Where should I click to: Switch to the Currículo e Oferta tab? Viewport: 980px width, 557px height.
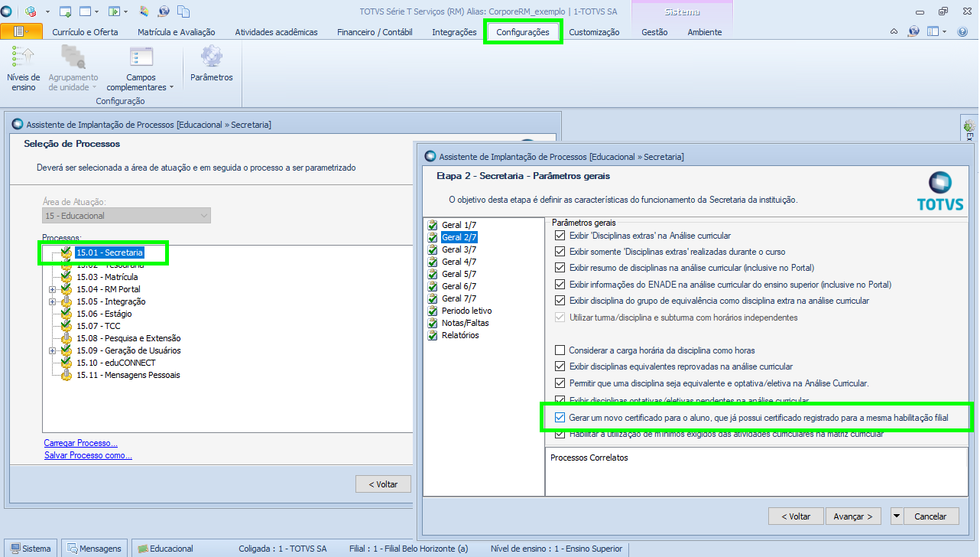coord(85,32)
